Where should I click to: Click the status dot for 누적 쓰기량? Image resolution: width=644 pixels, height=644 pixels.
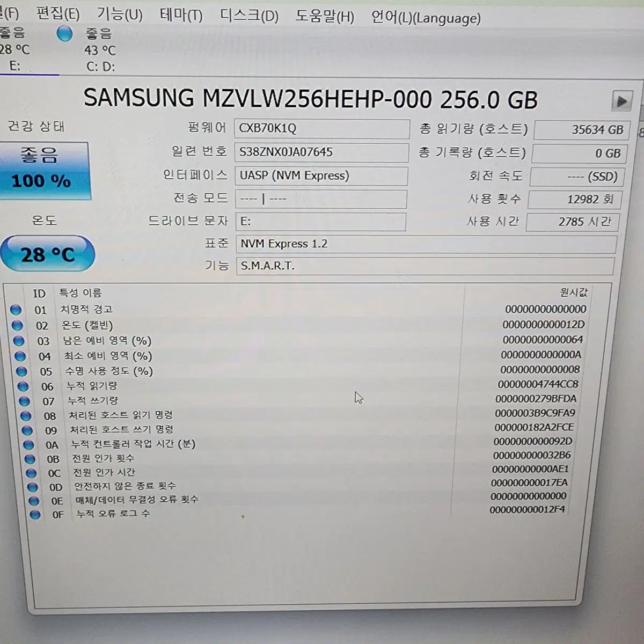click(24, 401)
